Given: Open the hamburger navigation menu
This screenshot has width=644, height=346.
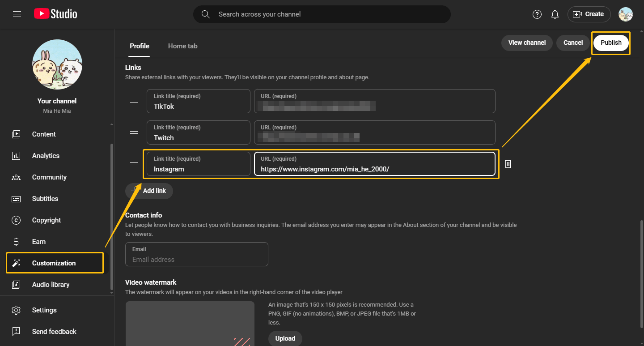Looking at the screenshot, I should [x=17, y=14].
